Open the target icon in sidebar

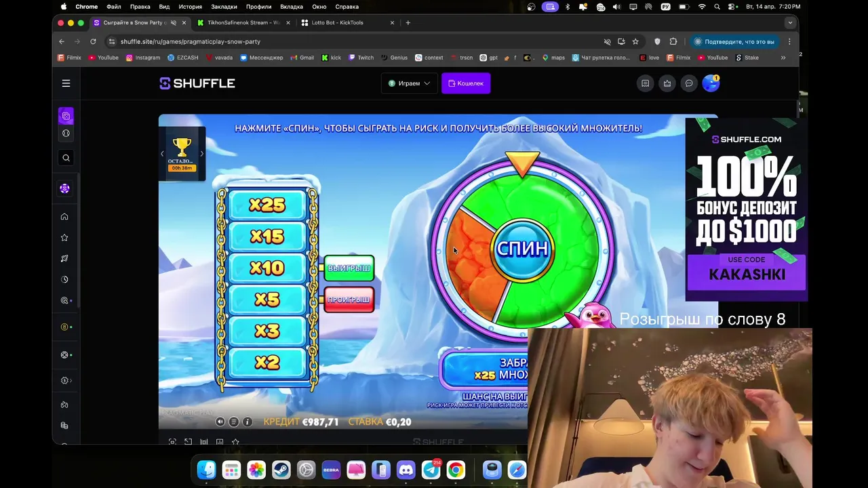coord(64,300)
